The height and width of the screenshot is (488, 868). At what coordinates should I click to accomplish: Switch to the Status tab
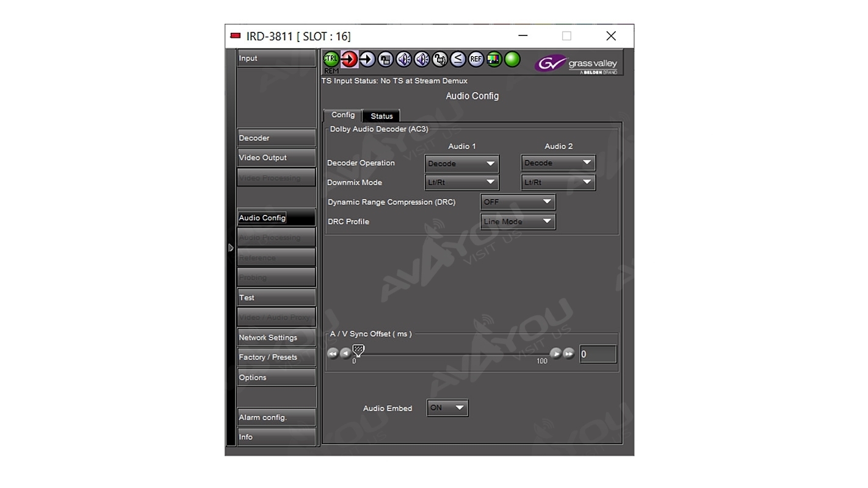tap(382, 116)
